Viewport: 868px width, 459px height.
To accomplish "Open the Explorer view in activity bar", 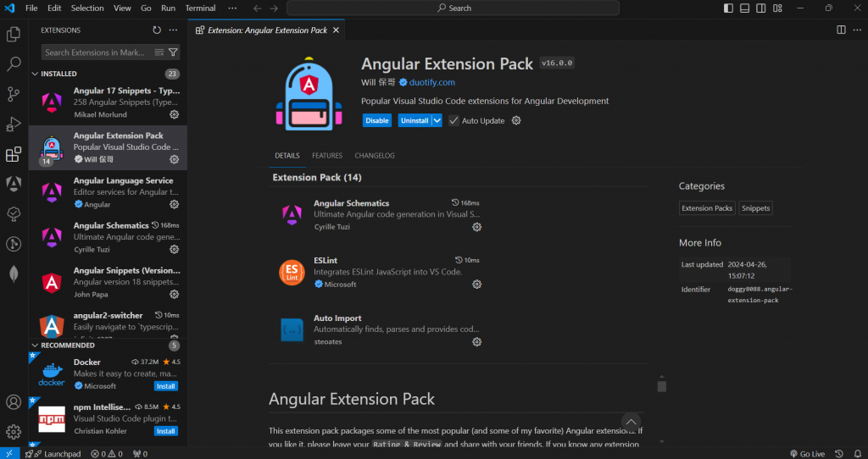I will 14,34.
